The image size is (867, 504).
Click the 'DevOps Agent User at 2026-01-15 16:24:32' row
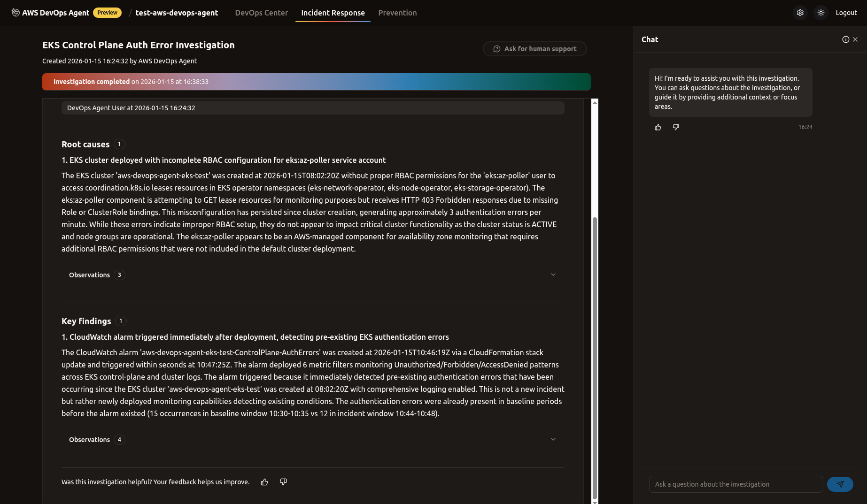click(313, 108)
